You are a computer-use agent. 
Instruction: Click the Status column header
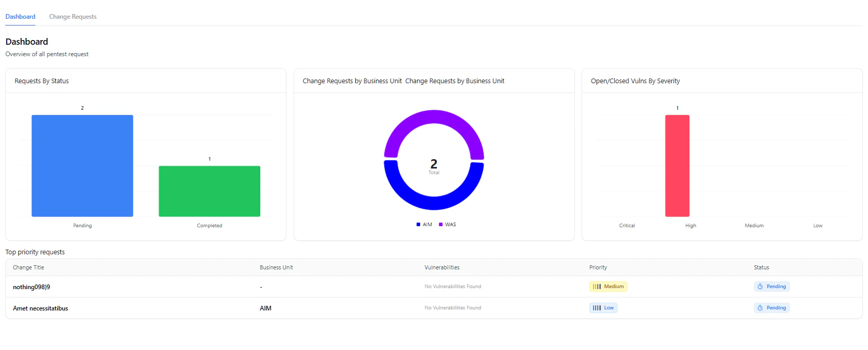(761, 267)
